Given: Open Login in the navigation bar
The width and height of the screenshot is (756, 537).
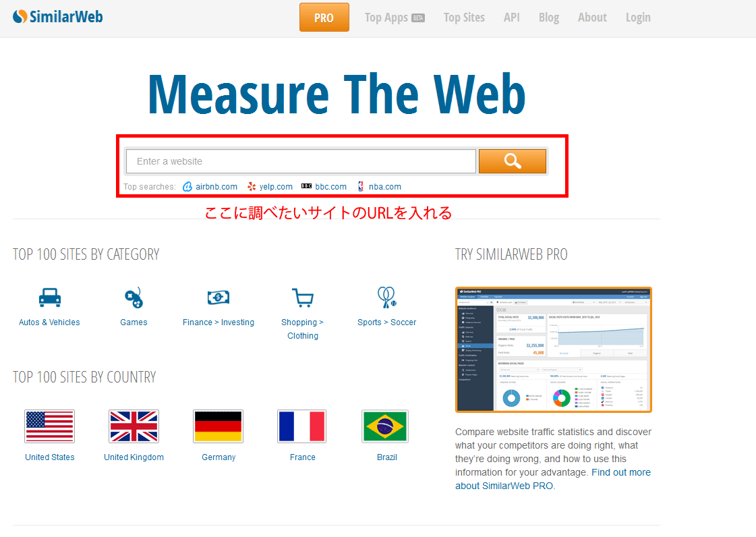Looking at the screenshot, I should pyautogui.click(x=638, y=18).
